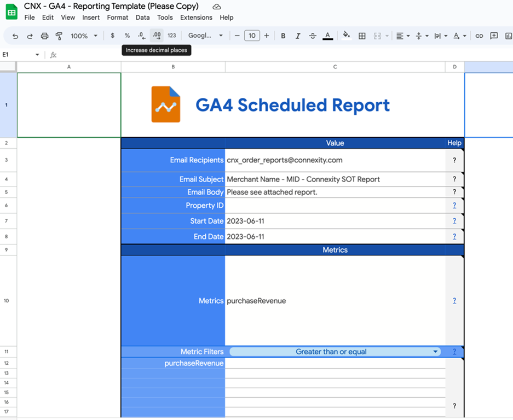Viewport: 513px width, 420px height.
Task: Click the Insert comment icon
Action: (494, 36)
